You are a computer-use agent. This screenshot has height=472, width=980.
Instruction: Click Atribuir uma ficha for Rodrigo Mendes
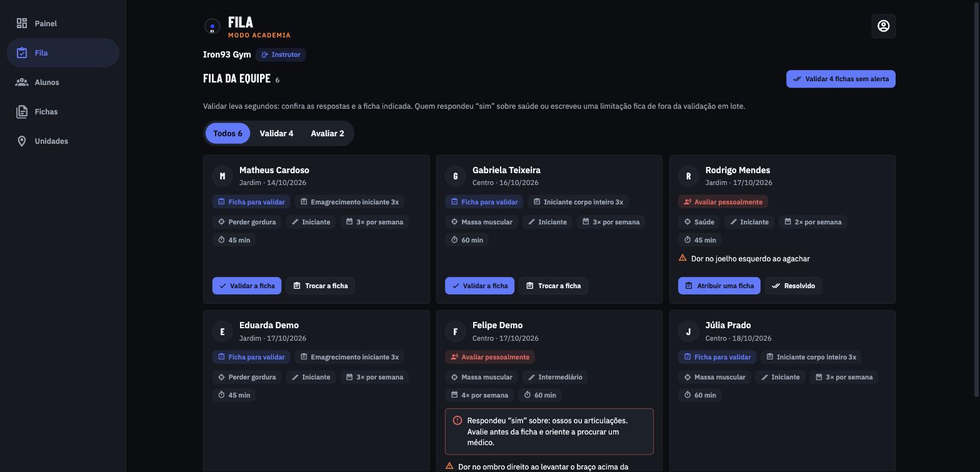[x=719, y=286]
